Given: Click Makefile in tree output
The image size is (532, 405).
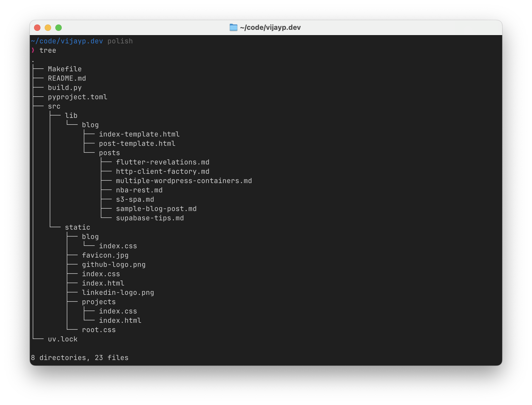Looking at the screenshot, I should 65,69.
